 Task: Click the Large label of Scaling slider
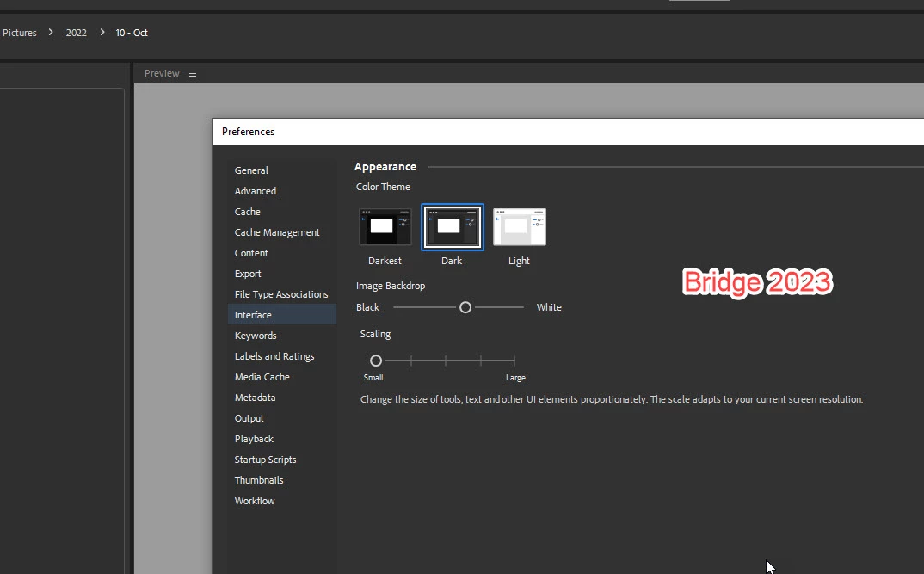pos(515,378)
